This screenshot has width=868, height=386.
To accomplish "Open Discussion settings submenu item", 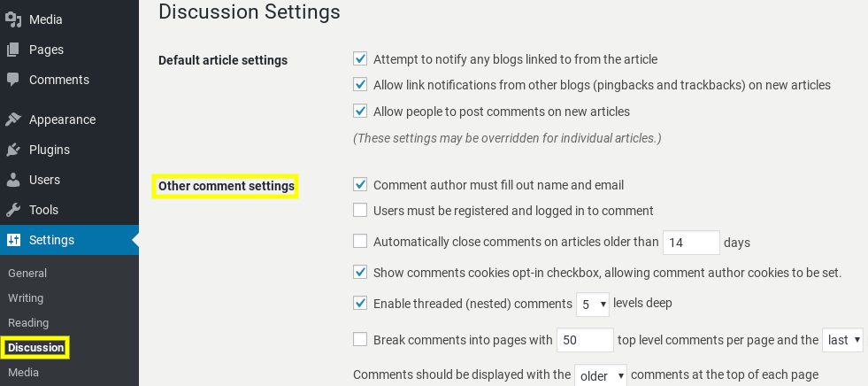I will 36,348.
